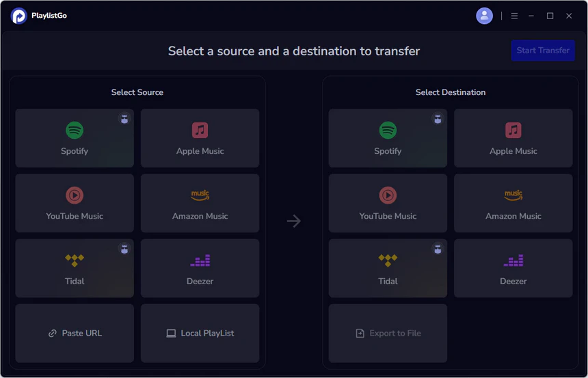
Task: Choose Export to File destination
Action: point(388,333)
